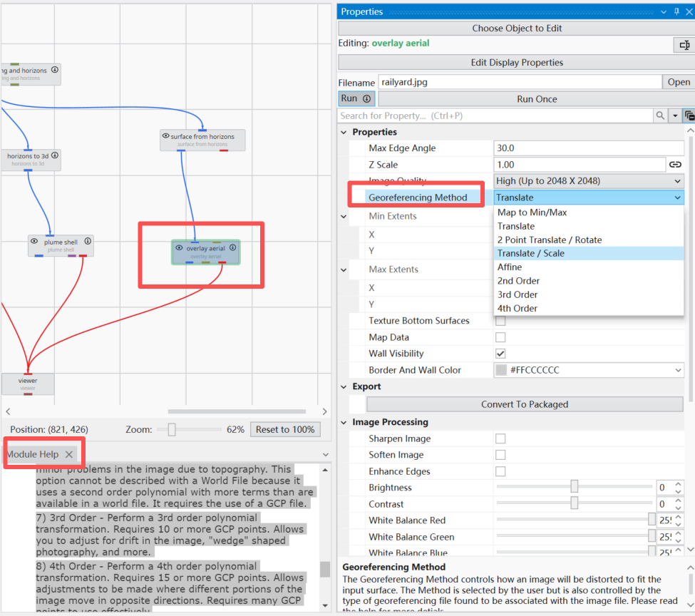This screenshot has height=616, width=695.
Task: Click the rename icon next to Editing label
Action: pos(683,45)
